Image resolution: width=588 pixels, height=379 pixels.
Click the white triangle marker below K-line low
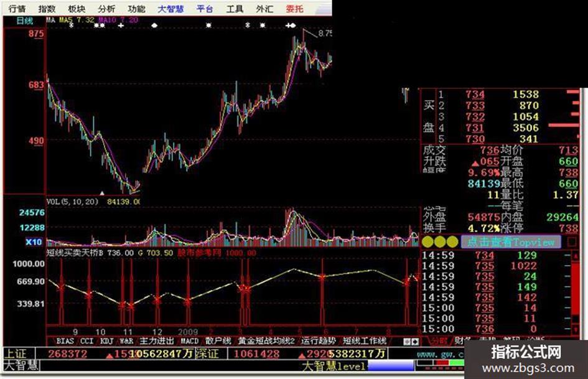click(x=101, y=194)
